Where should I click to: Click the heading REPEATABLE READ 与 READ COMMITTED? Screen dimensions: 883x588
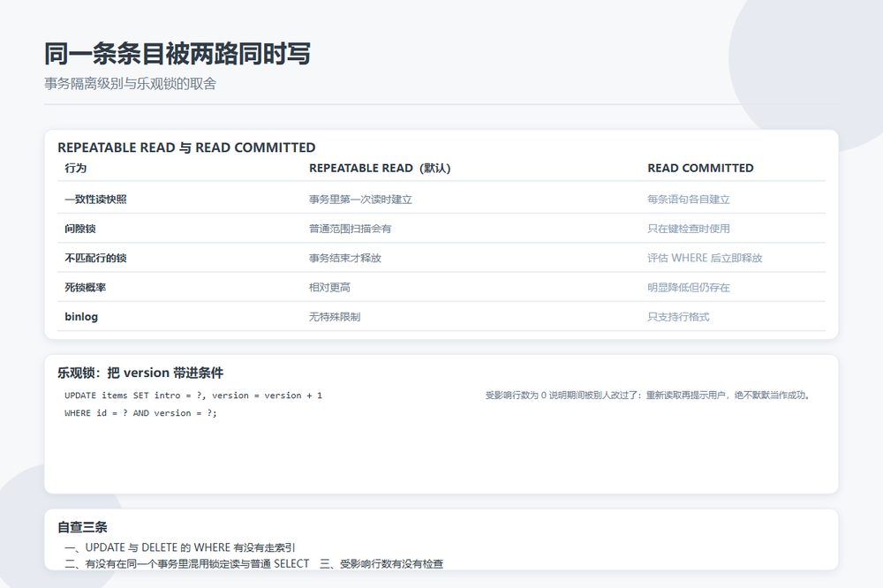click(x=186, y=147)
